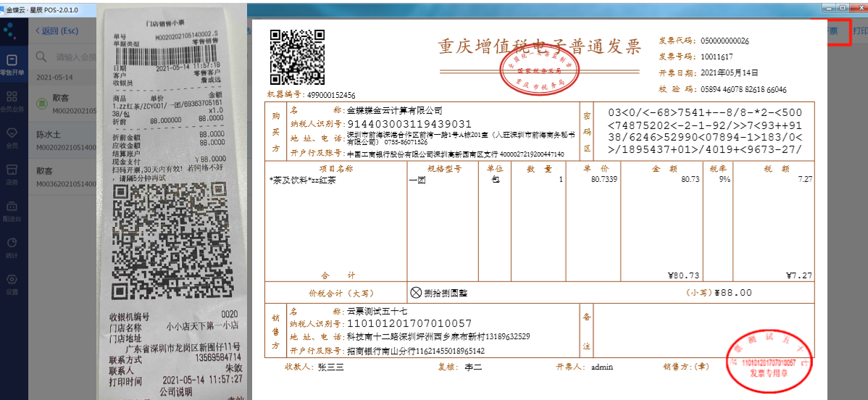Click store name 小小店天下第一小店
Image resolution: width=868 pixels, height=400 pixels.
click(x=202, y=326)
